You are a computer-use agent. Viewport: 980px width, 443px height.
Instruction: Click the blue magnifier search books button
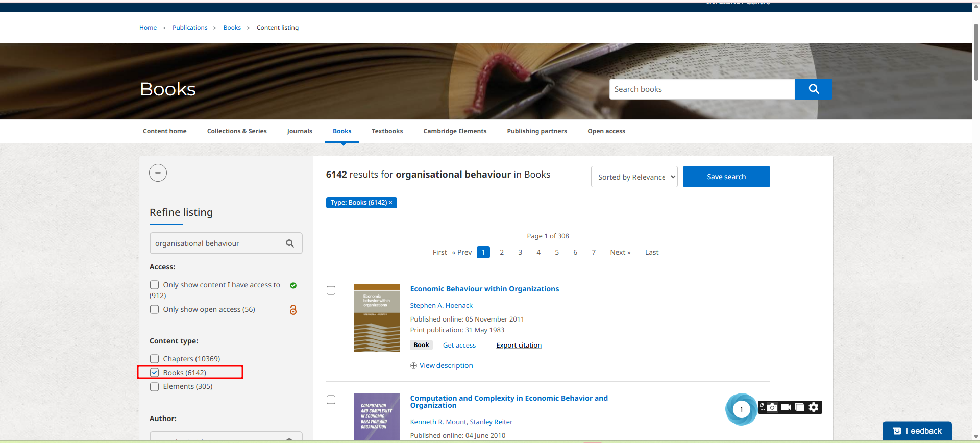coord(814,89)
